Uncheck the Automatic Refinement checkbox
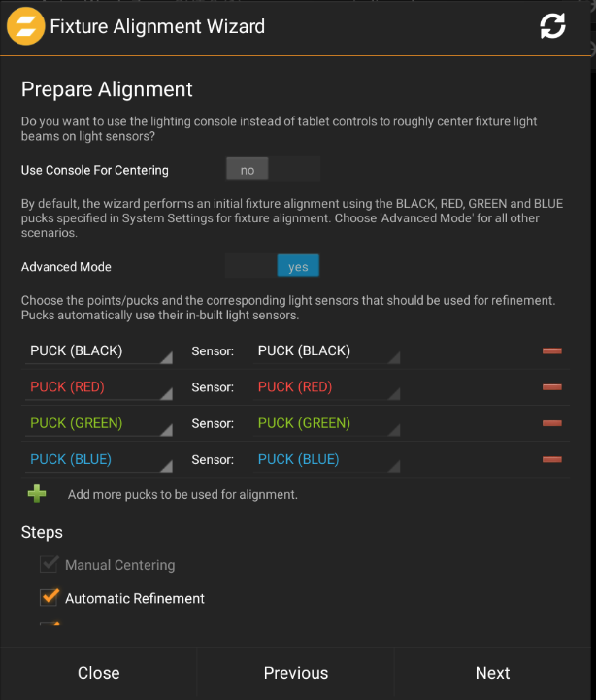The width and height of the screenshot is (596, 700). (50, 597)
